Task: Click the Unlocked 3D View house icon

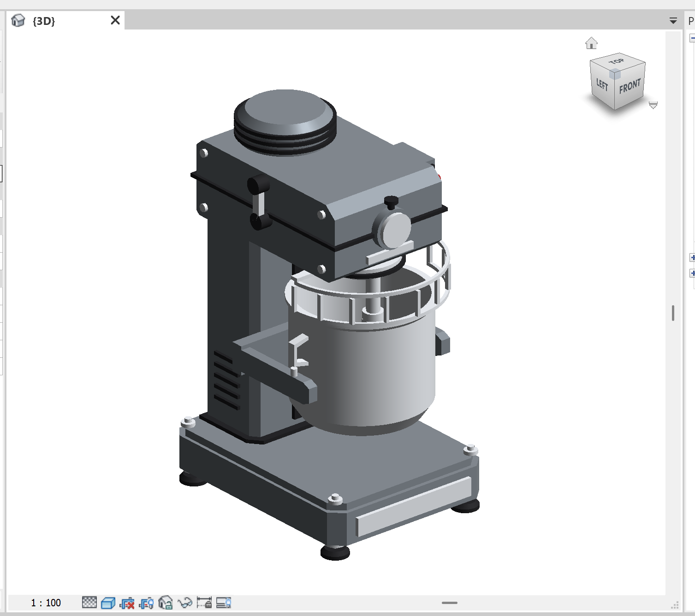Action: point(166,603)
